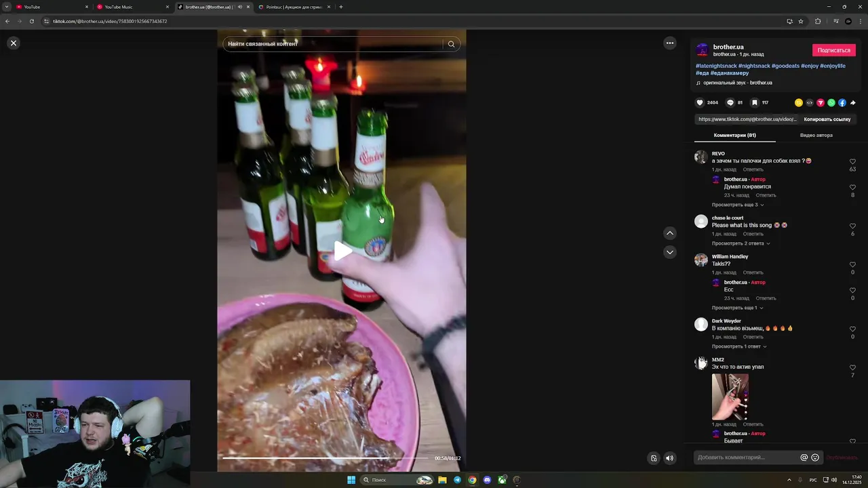Open hashtag #еданакамеру

pos(730,73)
